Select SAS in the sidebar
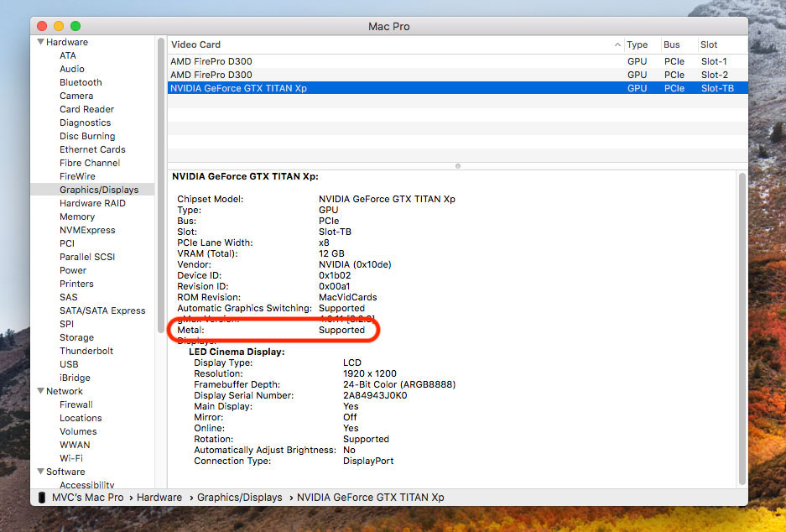This screenshot has height=532, width=786. 68,297
